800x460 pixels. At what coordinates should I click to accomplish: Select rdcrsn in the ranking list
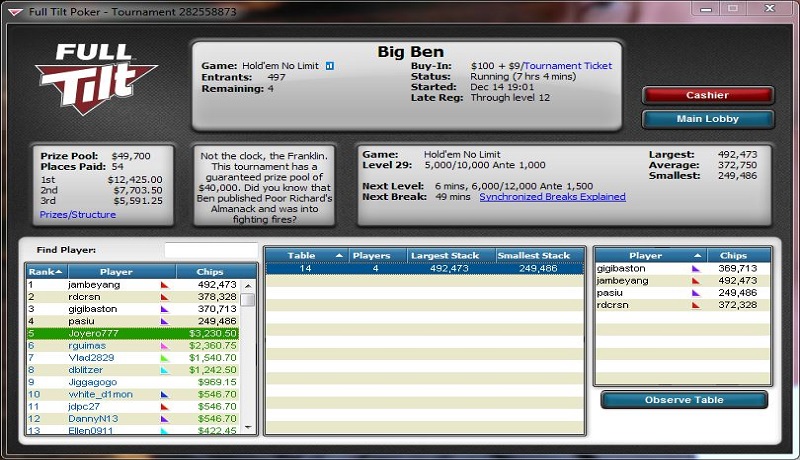pyautogui.click(x=133, y=297)
